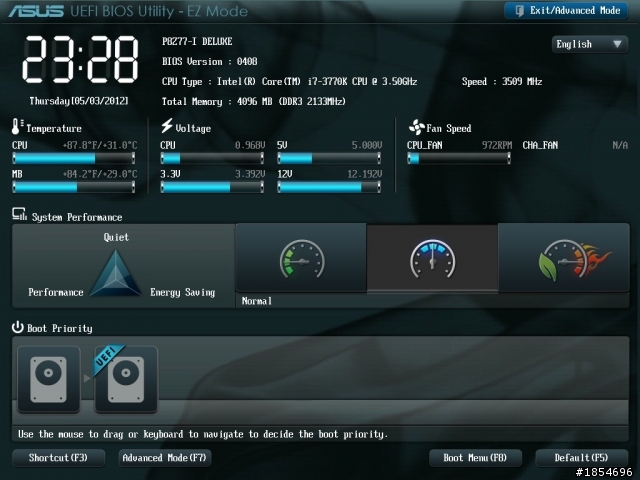Click the Exit/Advanced Mode button
The image size is (640, 480).
[x=566, y=11]
